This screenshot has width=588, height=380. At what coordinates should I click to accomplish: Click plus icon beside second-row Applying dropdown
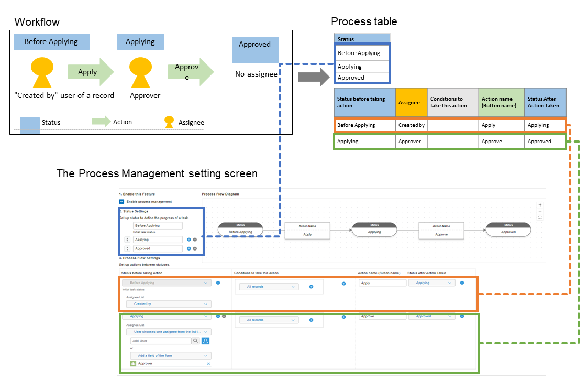coord(218,316)
